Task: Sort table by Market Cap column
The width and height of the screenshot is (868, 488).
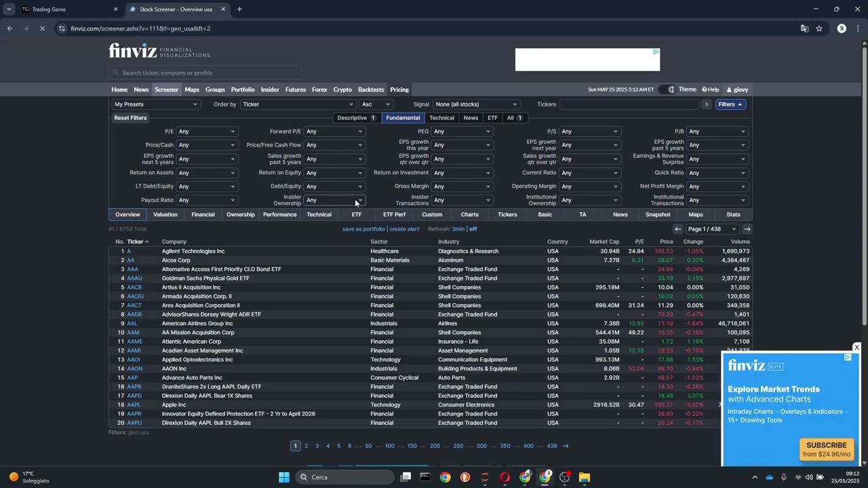Action: coord(604,242)
